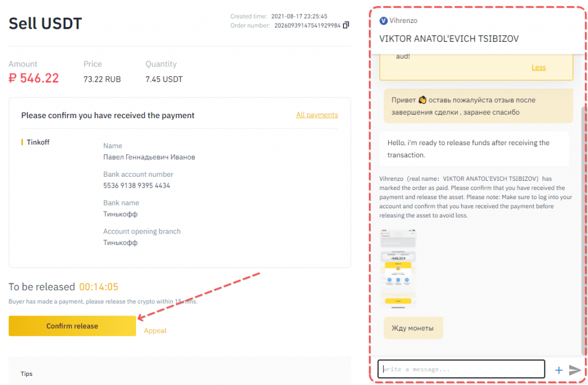Open the Appeal link
This screenshot has height=385, width=588.
pos(155,330)
